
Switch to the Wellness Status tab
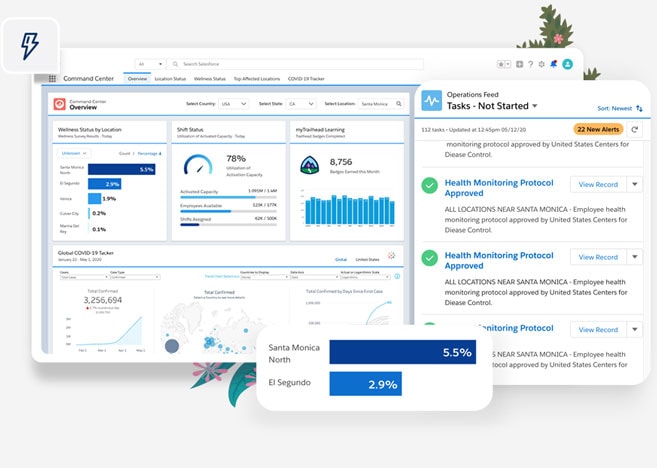210,78
